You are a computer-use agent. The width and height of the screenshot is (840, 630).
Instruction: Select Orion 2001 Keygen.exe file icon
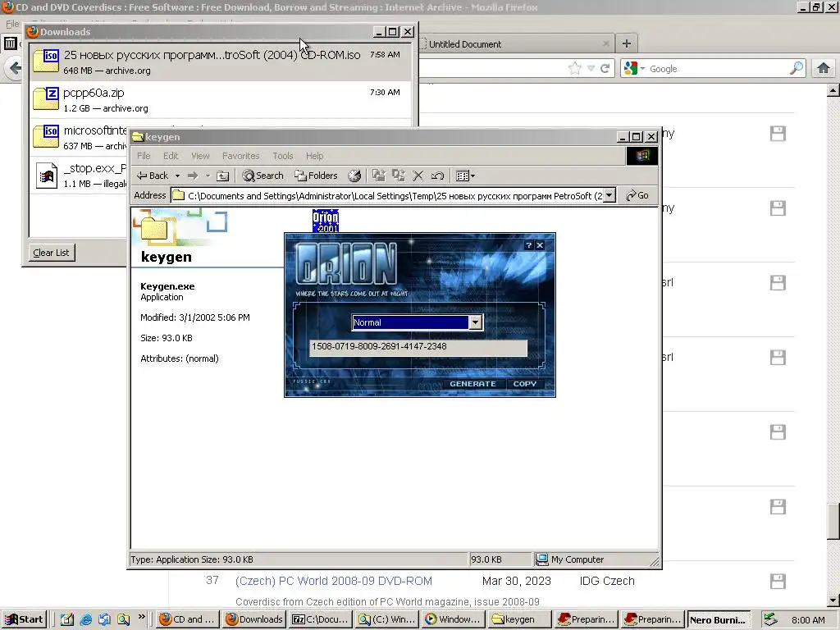click(326, 221)
